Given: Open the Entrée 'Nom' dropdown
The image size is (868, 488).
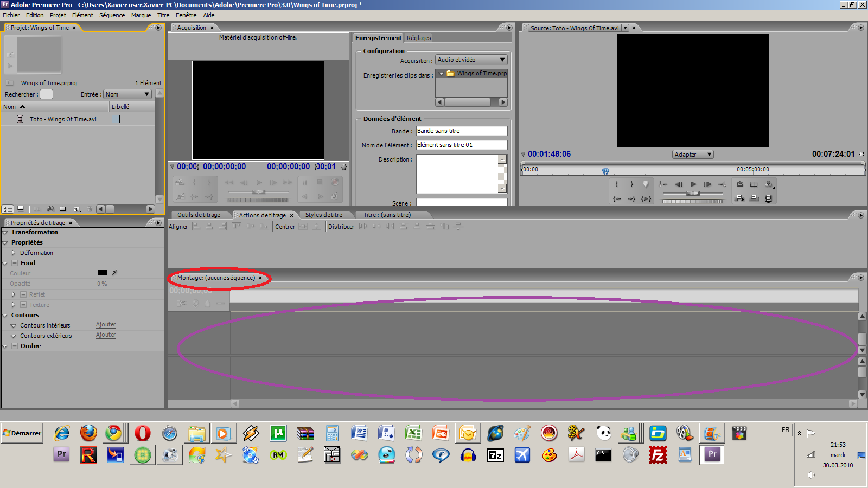Looking at the screenshot, I should (x=128, y=94).
